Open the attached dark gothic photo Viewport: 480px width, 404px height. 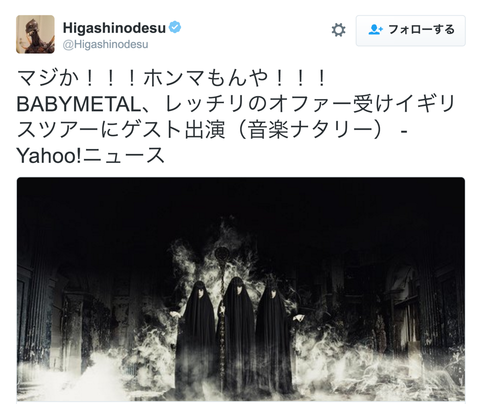coord(241,289)
